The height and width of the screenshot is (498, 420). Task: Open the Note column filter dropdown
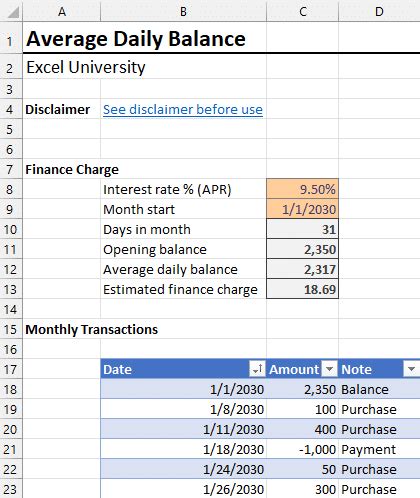pyautogui.click(x=411, y=369)
